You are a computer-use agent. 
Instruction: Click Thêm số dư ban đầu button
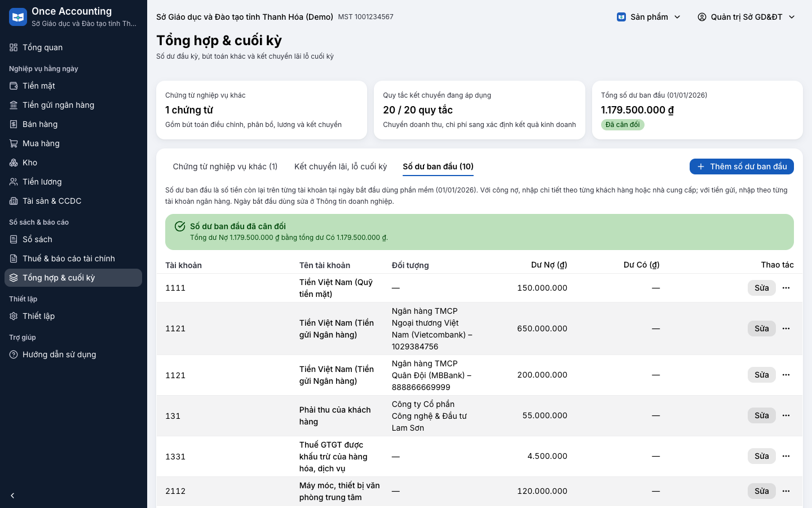(x=742, y=167)
